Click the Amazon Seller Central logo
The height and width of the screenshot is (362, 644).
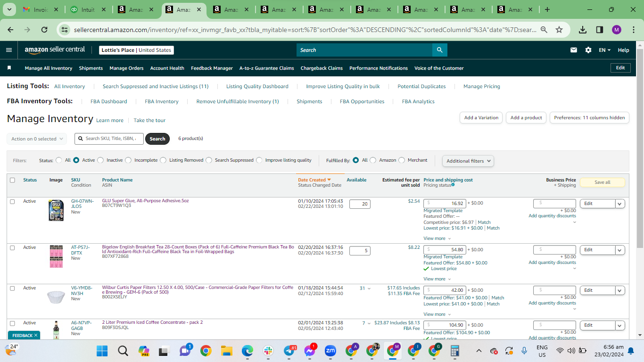pos(55,49)
